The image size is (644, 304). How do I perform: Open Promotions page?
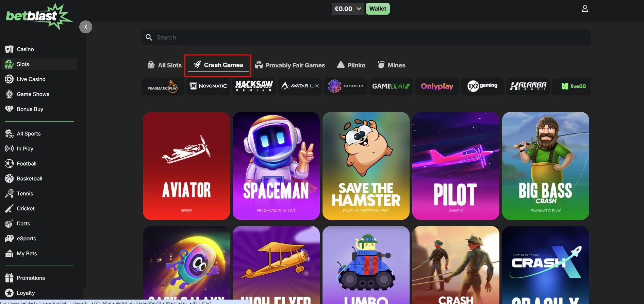39,278
